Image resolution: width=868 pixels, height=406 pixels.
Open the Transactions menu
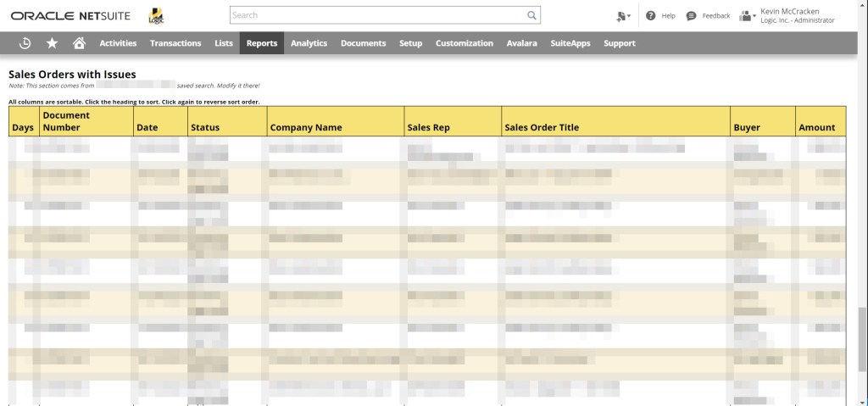175,43
